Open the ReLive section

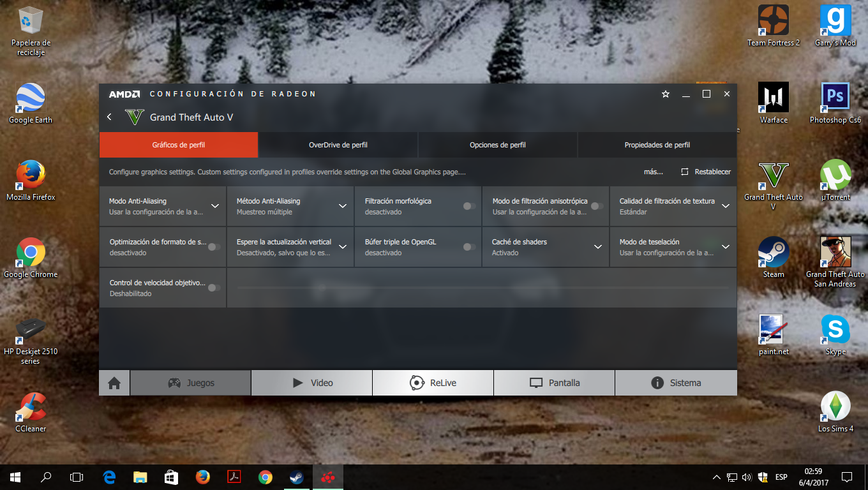click(x=433, y=383)
